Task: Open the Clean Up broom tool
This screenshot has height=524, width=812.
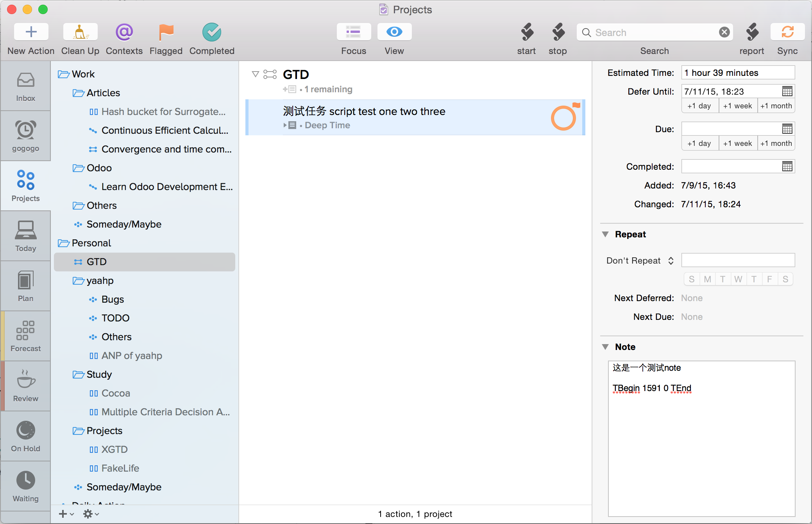Action: 80,32
